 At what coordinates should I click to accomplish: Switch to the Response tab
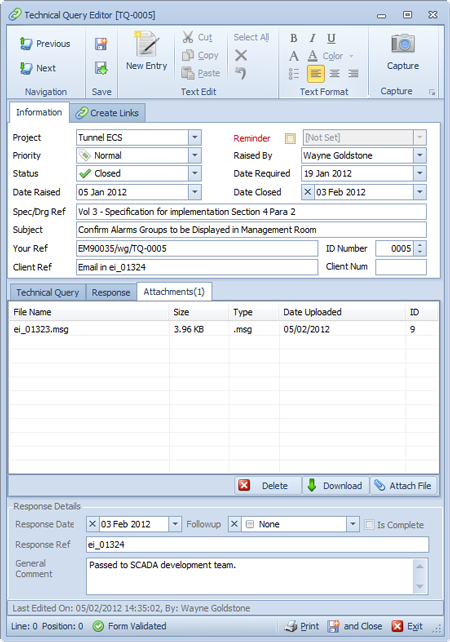(x=111, y=292)
